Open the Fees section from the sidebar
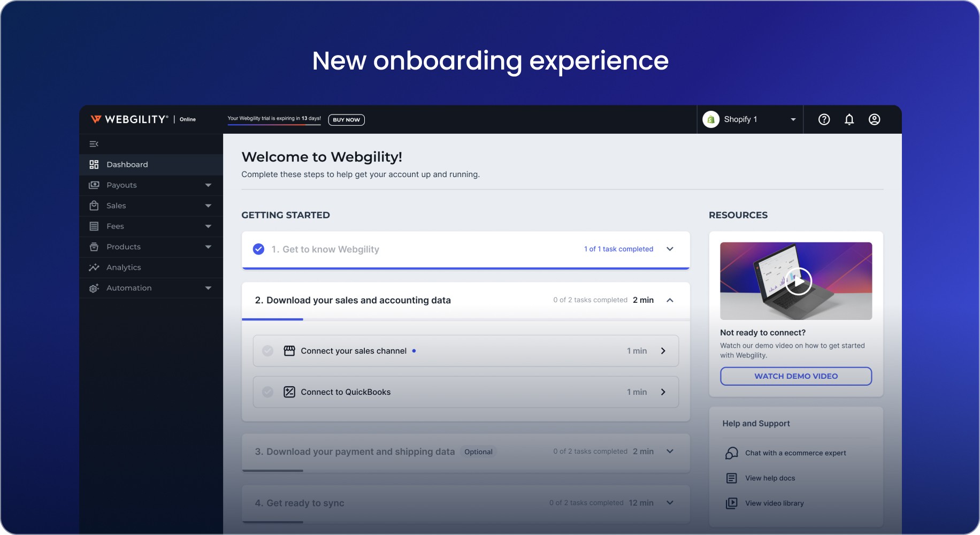The image size is (980, 535). tap(114, 226)
